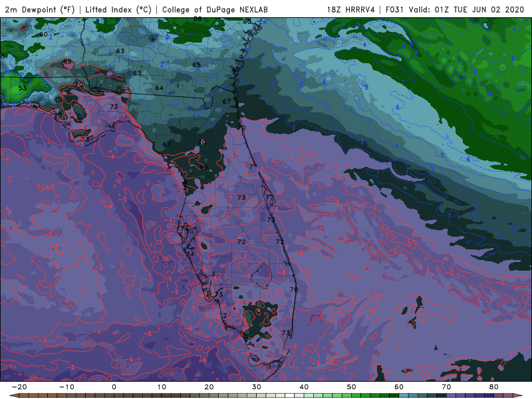Select the "College of DuPage NEXLAB" title text
The image size is (532, 399).
click(215, 9)
